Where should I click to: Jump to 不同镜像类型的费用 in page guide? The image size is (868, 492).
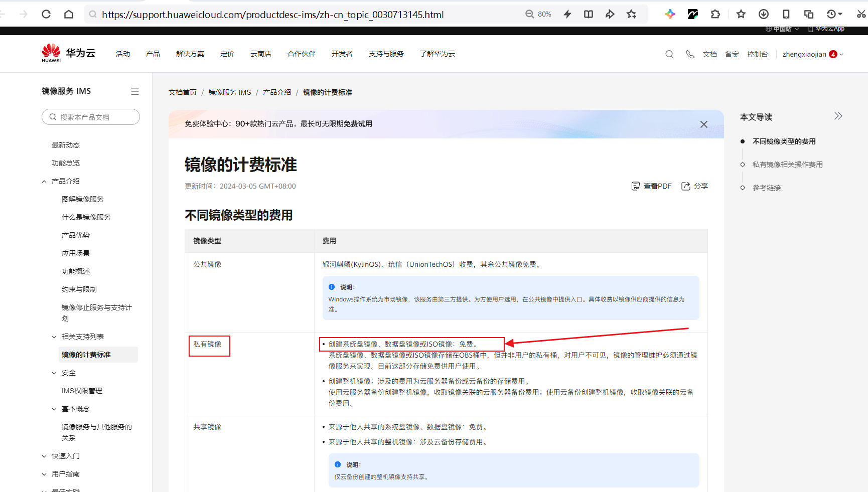(784, 141)
